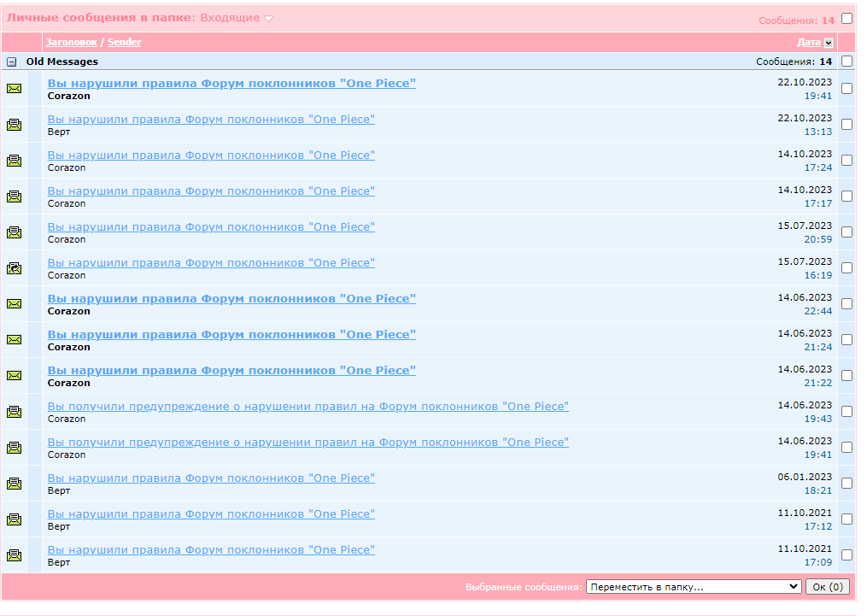Open message from Верт dated 11.10.2021 17:09
This screenshot has width=867, height=616.
click(211, 550)
